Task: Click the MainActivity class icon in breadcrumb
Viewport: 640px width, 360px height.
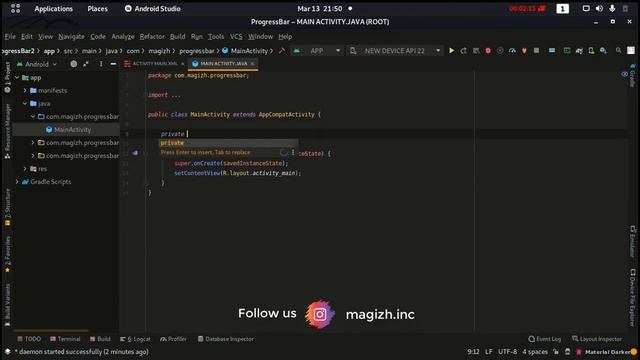Action: point(225,51)
